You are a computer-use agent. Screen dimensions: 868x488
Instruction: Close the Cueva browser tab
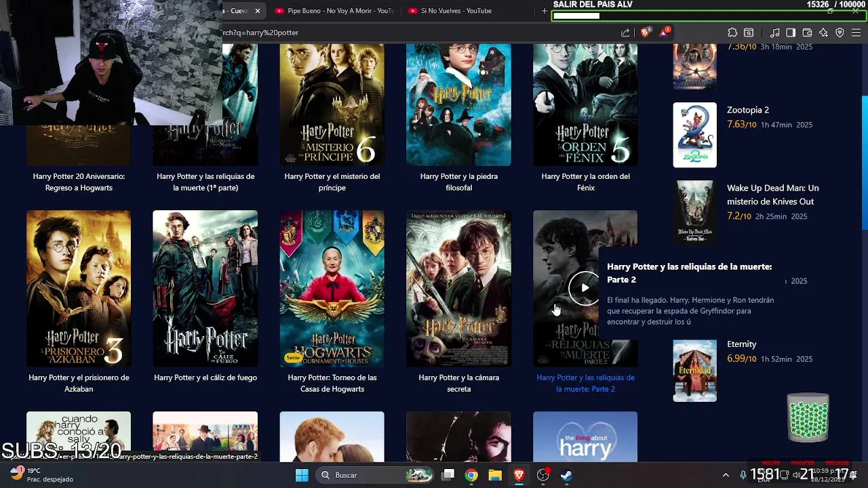258,11
